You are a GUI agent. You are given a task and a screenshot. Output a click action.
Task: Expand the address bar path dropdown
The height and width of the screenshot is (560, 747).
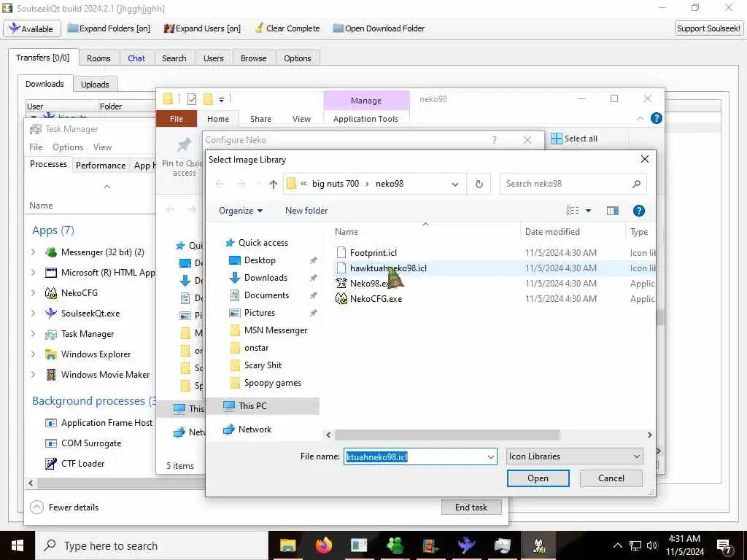[455, 184]
